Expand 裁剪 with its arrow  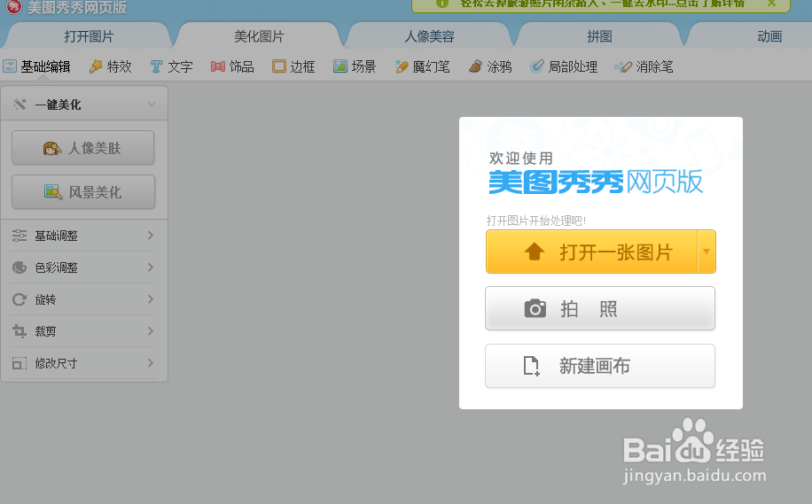point(151,331)
